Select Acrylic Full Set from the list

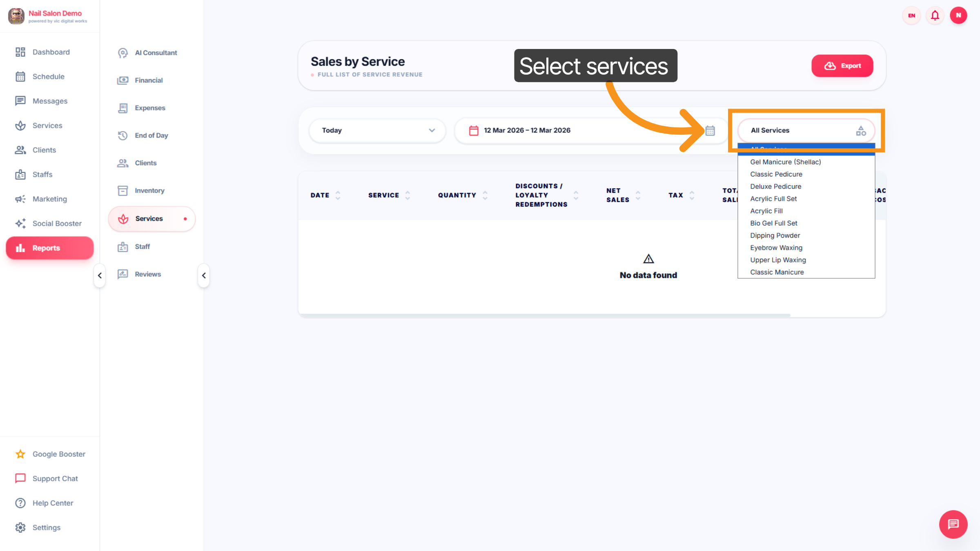tap(773, 198)
